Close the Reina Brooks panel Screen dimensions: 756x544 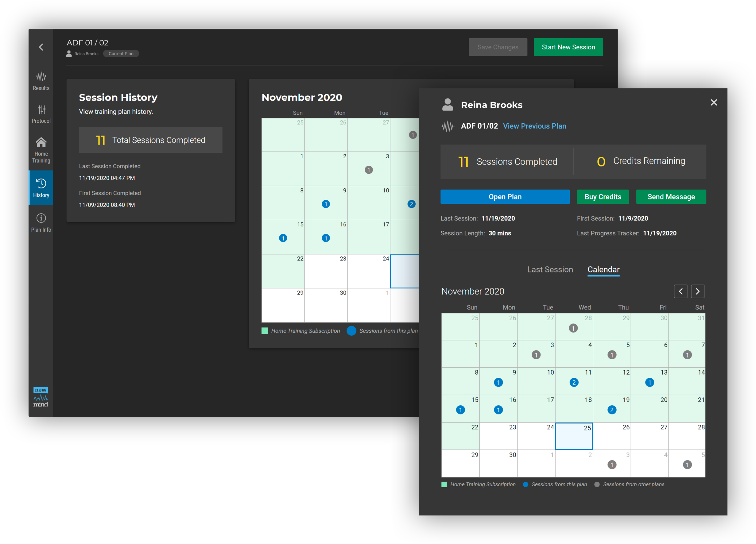(713, 102)
